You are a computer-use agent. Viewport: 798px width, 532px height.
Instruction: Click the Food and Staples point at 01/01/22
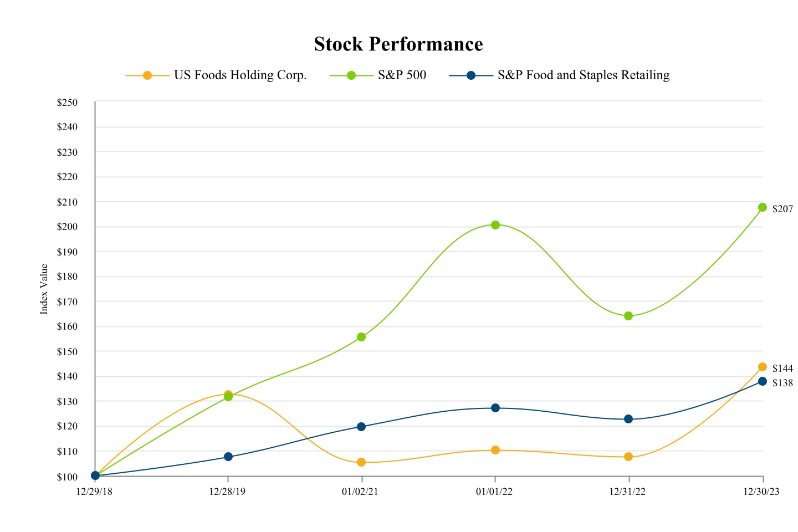point(495,408)
